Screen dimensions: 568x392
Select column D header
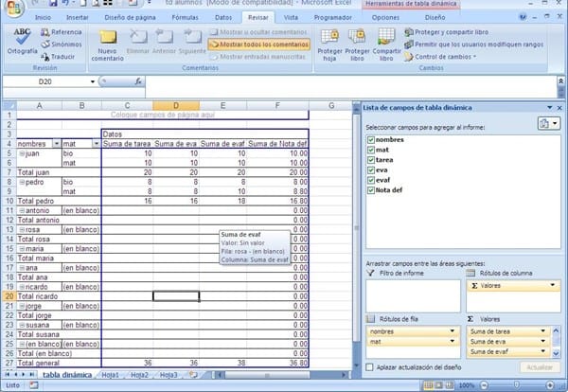pyautogui.click(x=176, y=106)
